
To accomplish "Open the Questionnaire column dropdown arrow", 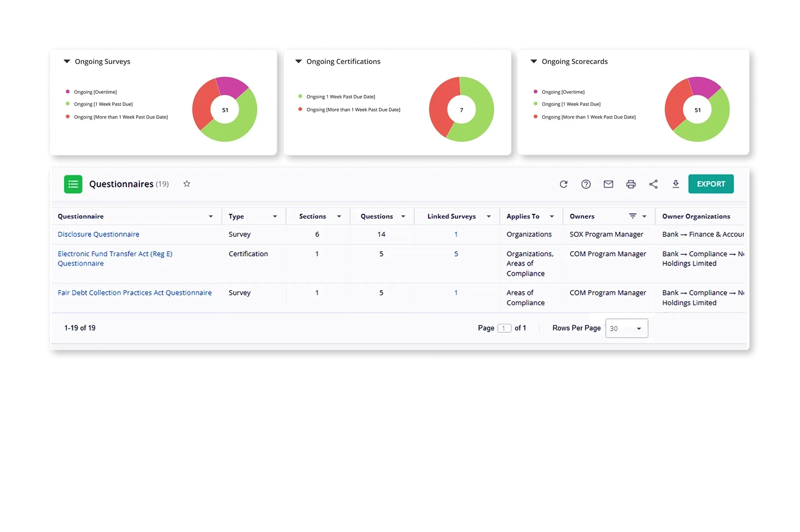I will click(x=211, y=217).
